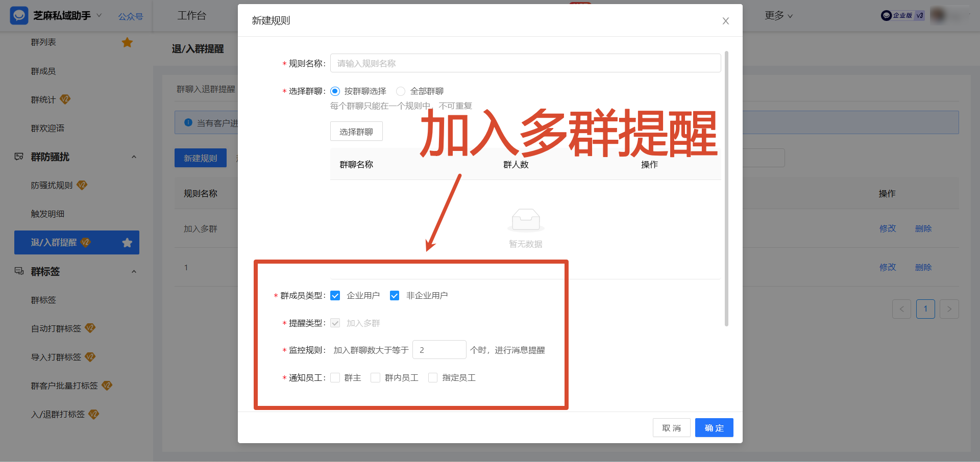Click the V2 badge beside 自动打群标签
Viewport: 980px width, 462px height.
(x=90, y=328)
